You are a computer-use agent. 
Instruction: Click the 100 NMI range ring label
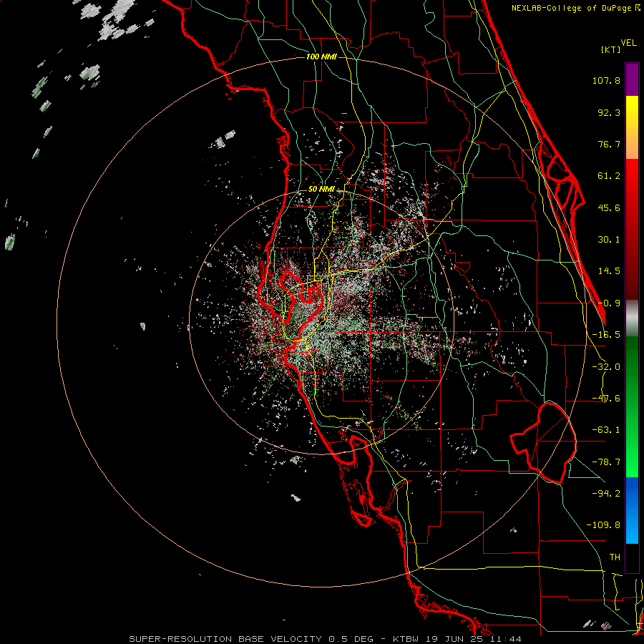321,57
